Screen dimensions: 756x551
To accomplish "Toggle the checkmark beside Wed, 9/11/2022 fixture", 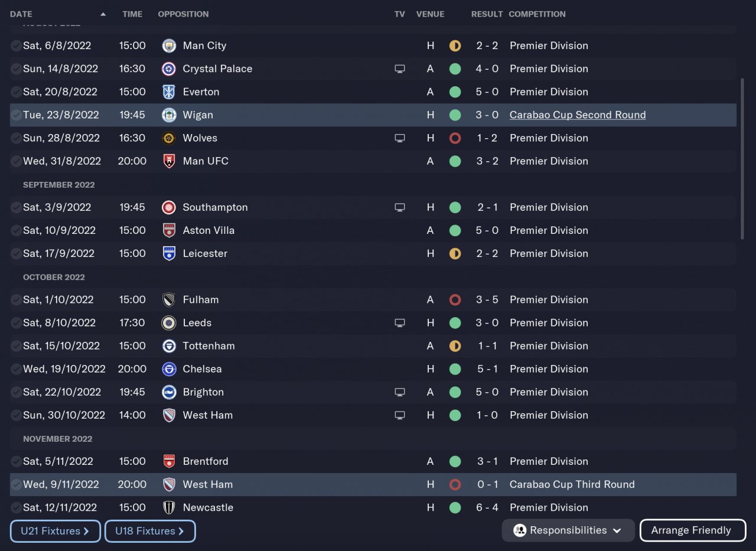I will 16,485.
